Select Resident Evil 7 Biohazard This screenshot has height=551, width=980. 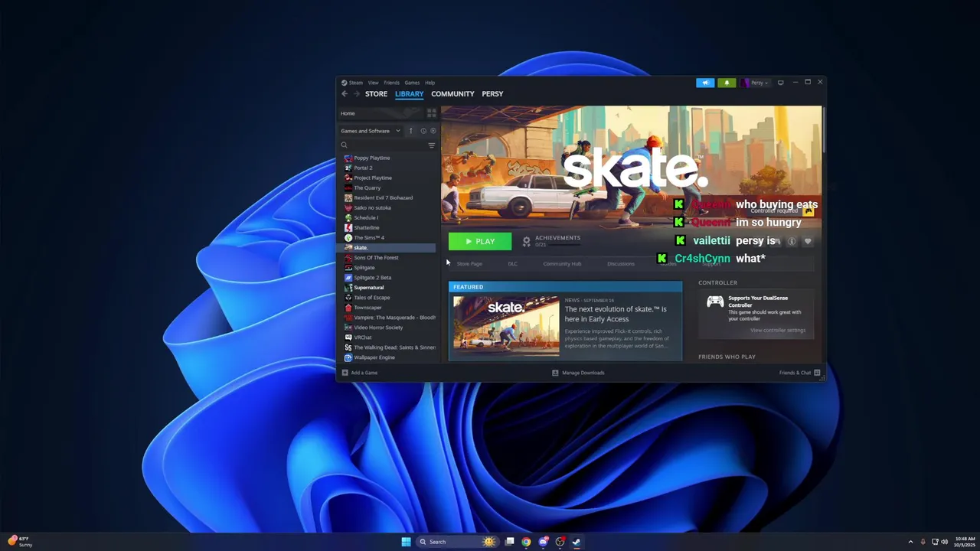point(390,197)
